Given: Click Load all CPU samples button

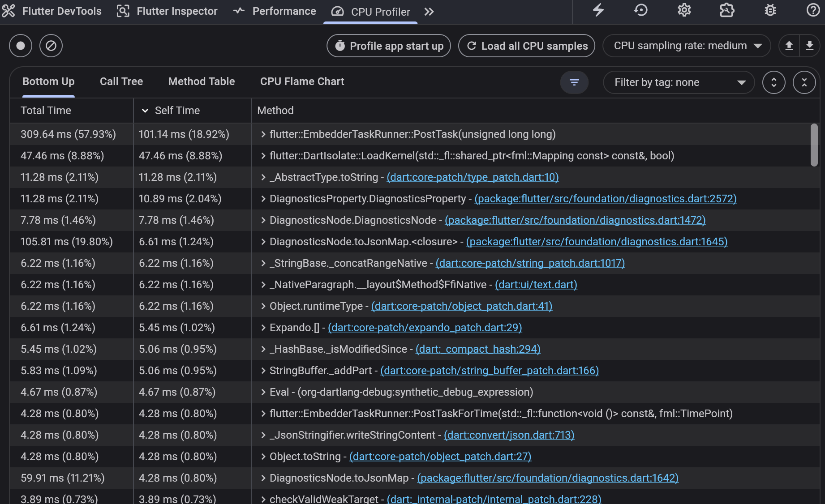Looking at the screenshot, I should [527, 46].
